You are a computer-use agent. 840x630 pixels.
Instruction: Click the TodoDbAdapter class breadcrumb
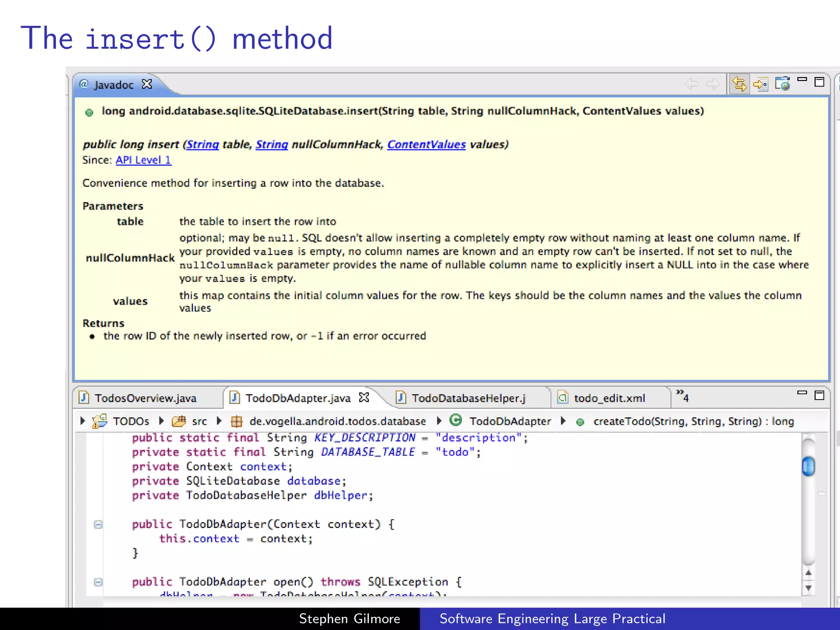click(510, 421)
